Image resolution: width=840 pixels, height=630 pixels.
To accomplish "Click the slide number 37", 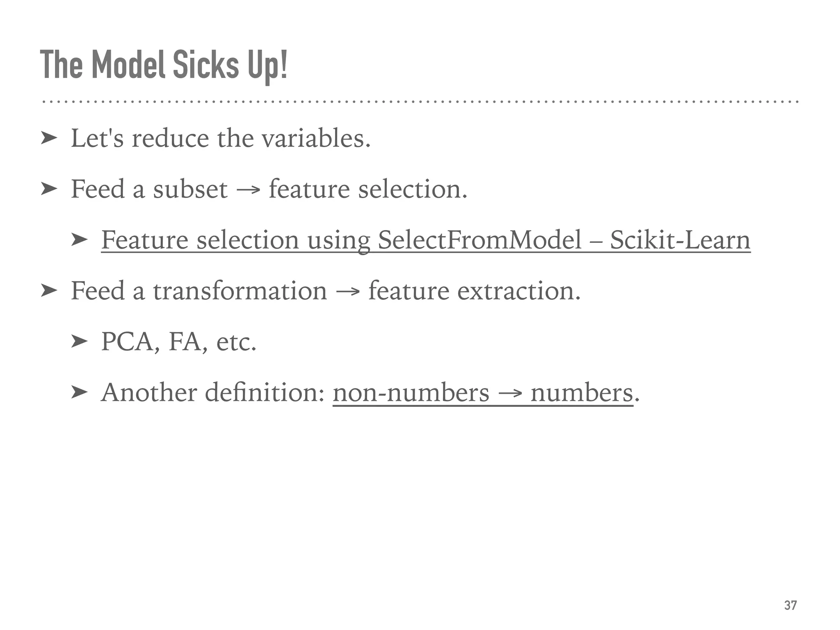I will tap(790, 605).
